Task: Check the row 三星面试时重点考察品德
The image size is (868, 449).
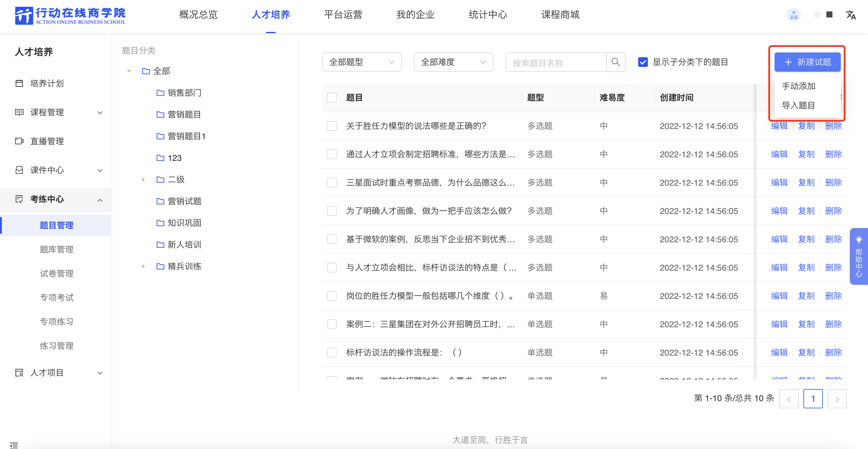Action: point(332,182)
